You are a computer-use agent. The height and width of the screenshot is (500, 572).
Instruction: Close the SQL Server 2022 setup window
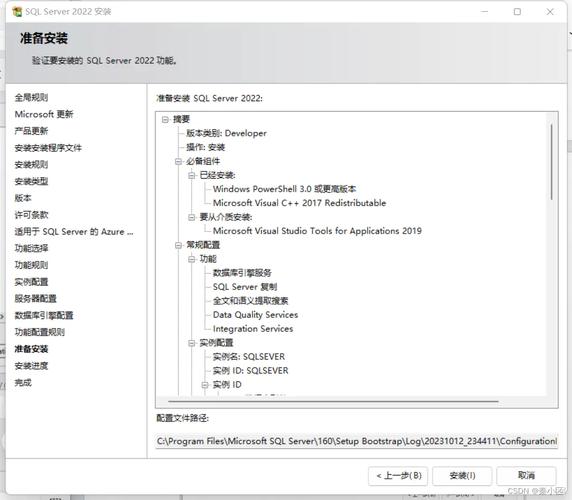pos(550,12)
